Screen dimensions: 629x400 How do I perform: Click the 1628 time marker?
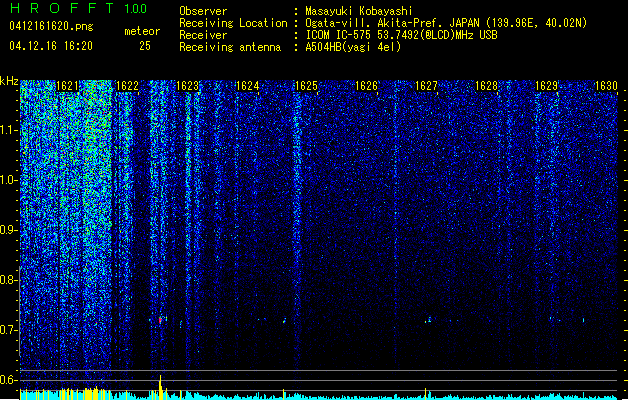click(486, 86)
